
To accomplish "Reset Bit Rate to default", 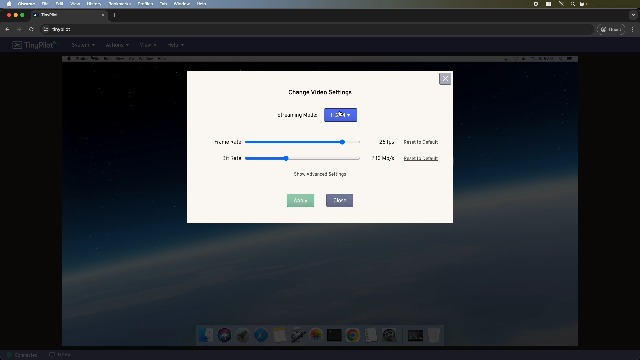I will [x=420, y=158].
